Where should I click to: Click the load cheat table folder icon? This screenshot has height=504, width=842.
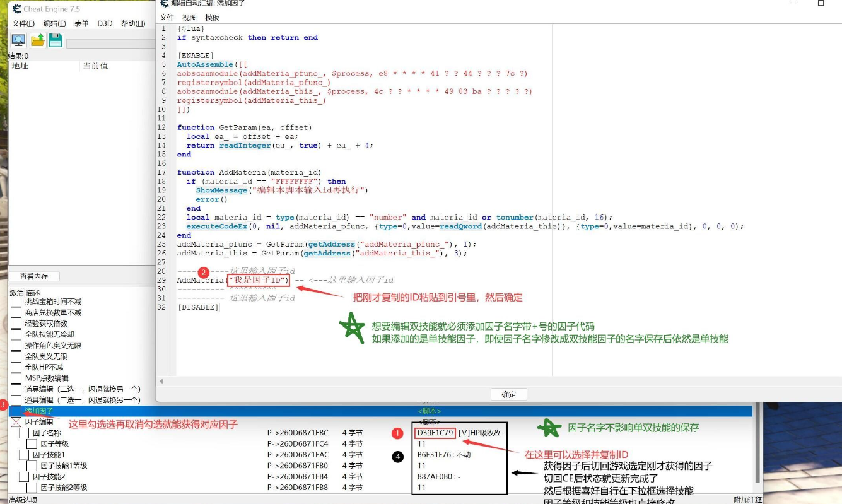(37, 40)
